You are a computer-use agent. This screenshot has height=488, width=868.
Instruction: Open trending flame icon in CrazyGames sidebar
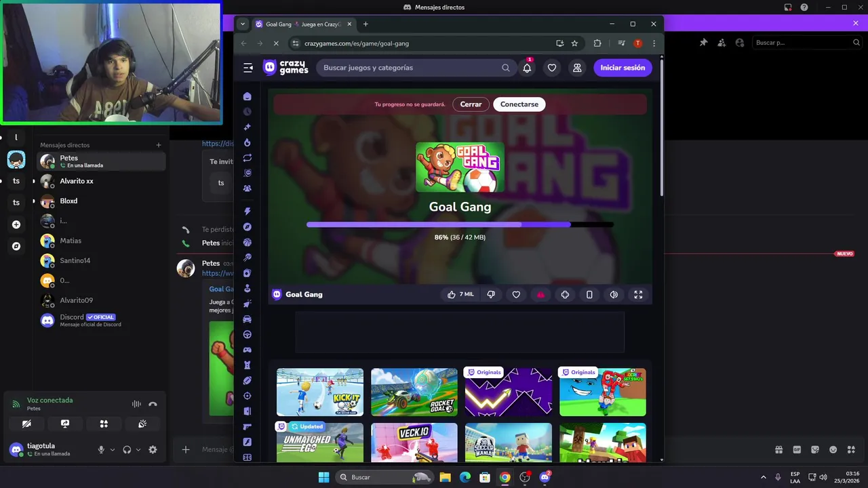pos(248,142)
